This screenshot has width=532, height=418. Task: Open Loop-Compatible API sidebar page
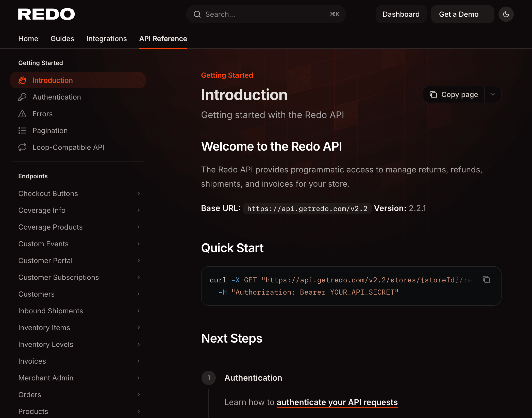pyautogui.click(x=78, y=147)
